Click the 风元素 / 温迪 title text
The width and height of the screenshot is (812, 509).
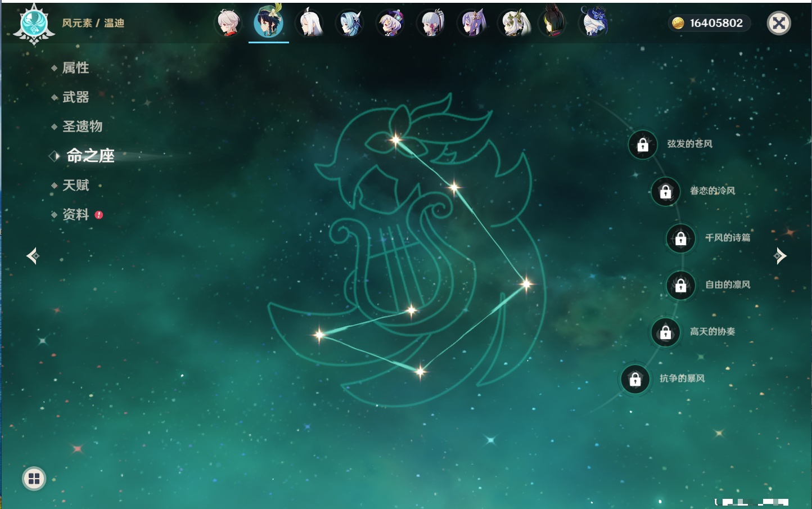point(93,23)
